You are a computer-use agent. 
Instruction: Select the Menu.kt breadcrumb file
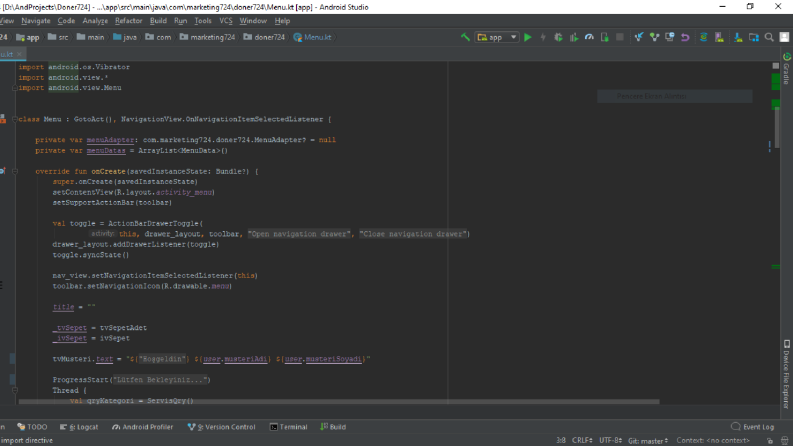(x=313, y=37)
